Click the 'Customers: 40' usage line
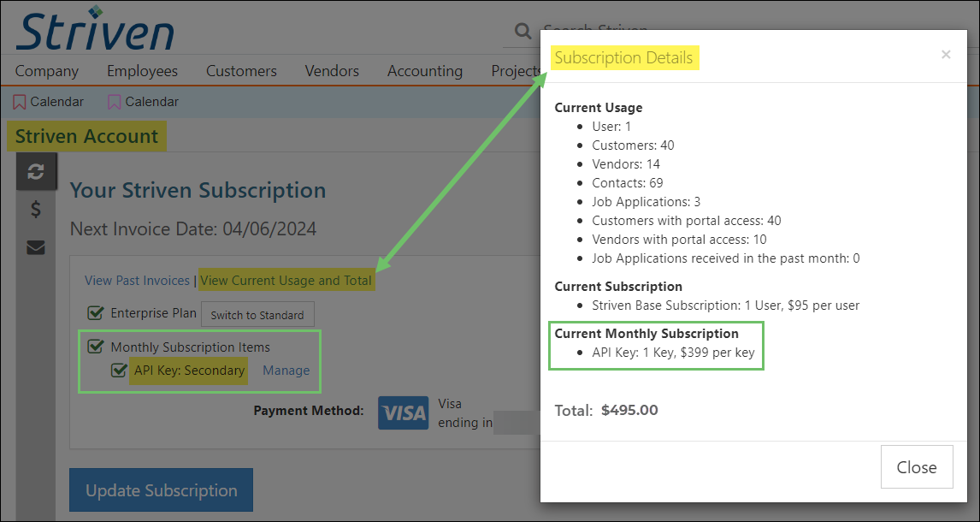 633,145
